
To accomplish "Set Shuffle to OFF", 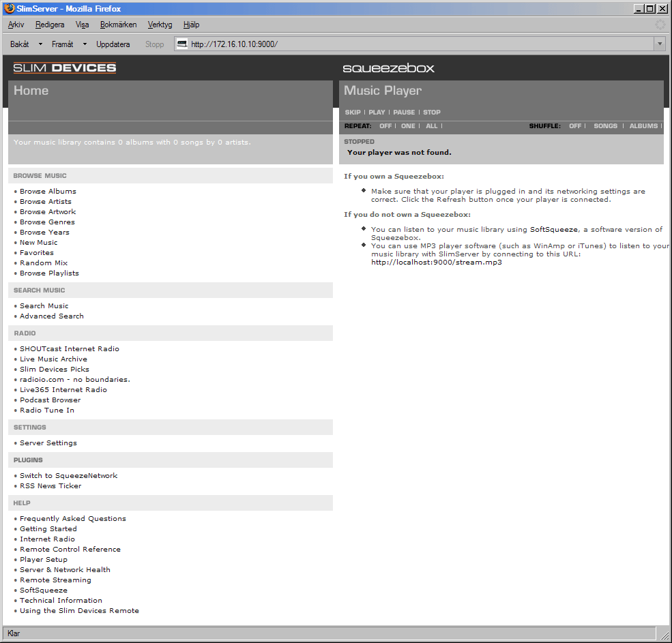I will (x=575, y=126).
